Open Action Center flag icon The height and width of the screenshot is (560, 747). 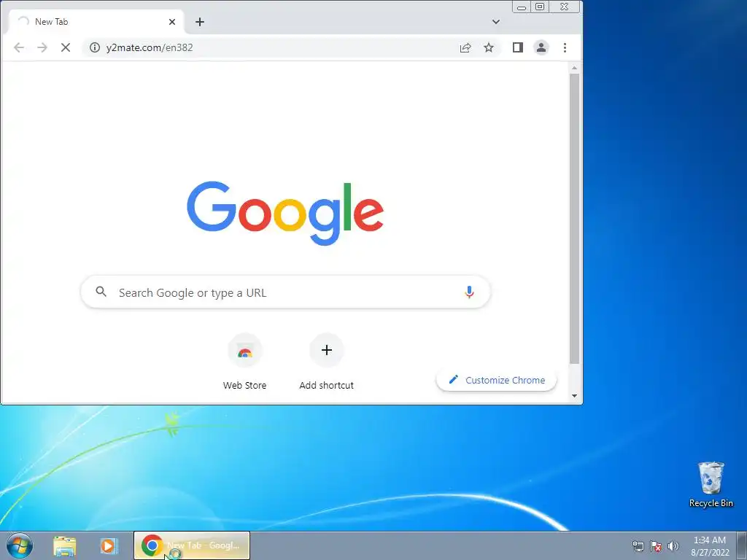click(656, 546)
